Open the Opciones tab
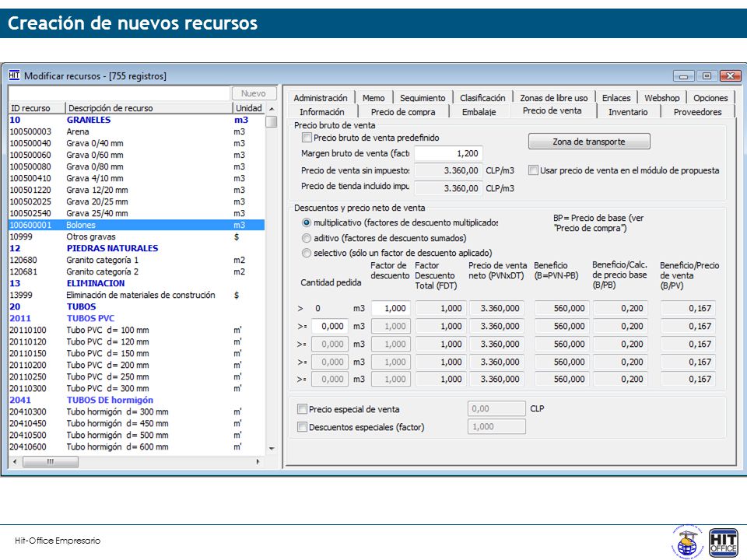This screenshot has width=747, height=560. pyautogui.click(x=710, y=98)
